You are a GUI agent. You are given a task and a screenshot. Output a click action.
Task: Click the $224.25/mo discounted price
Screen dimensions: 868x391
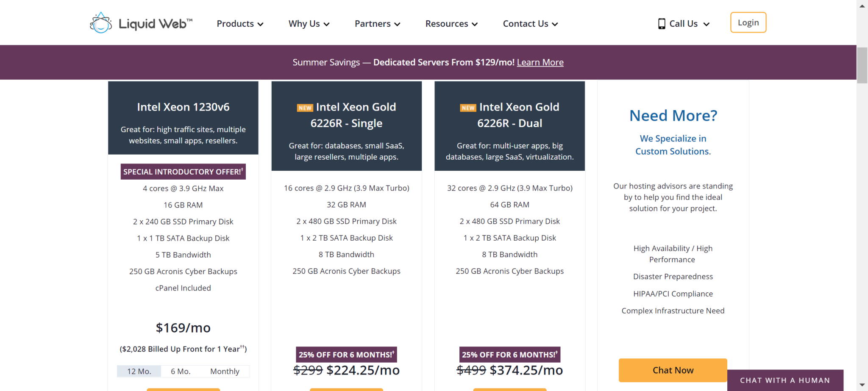(363, 370)
